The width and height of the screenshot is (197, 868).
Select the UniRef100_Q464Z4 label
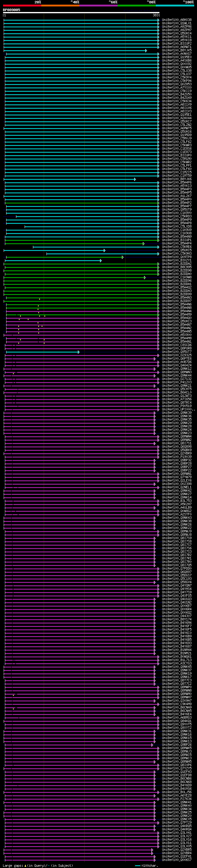(x=177, y=365)
